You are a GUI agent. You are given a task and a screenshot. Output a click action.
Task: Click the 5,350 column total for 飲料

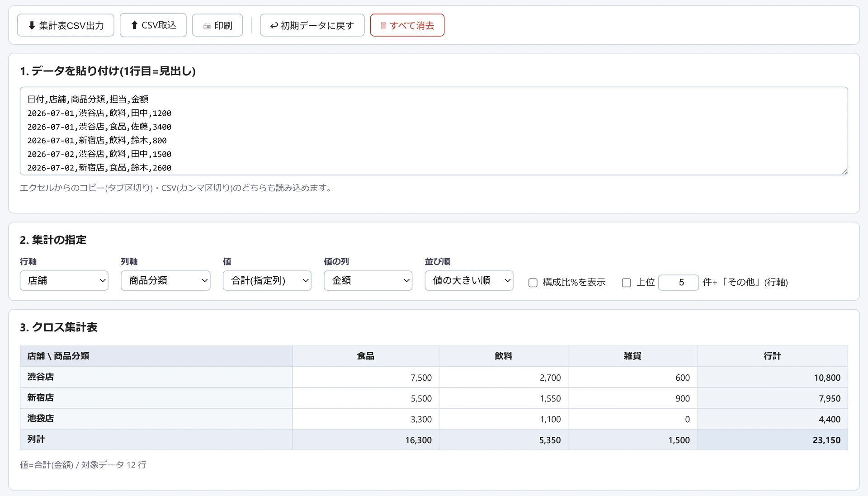click(504, 439)
